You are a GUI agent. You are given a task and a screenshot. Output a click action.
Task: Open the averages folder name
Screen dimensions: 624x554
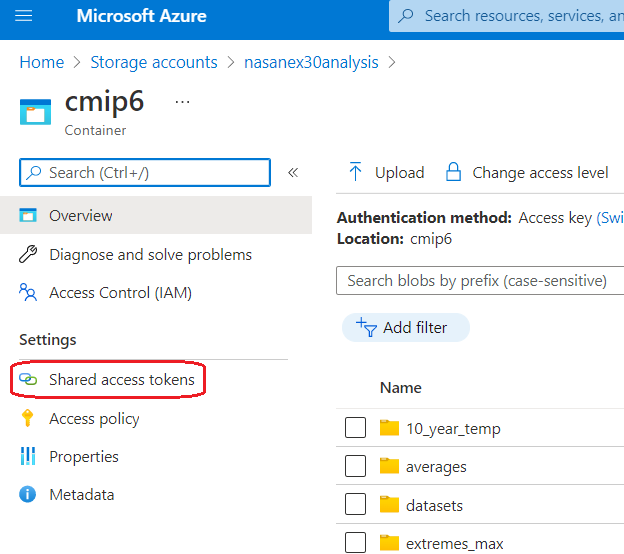(436, 467)
